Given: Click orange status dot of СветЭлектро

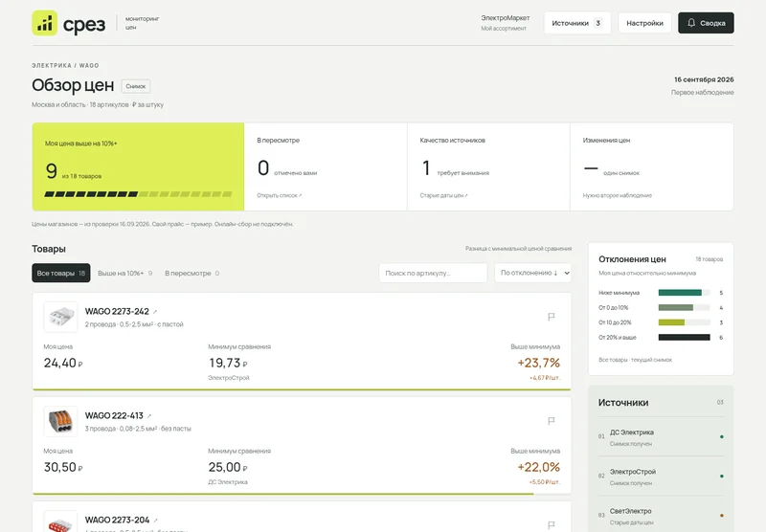Looking at the screenshot, I should click(x=722, y=516).
